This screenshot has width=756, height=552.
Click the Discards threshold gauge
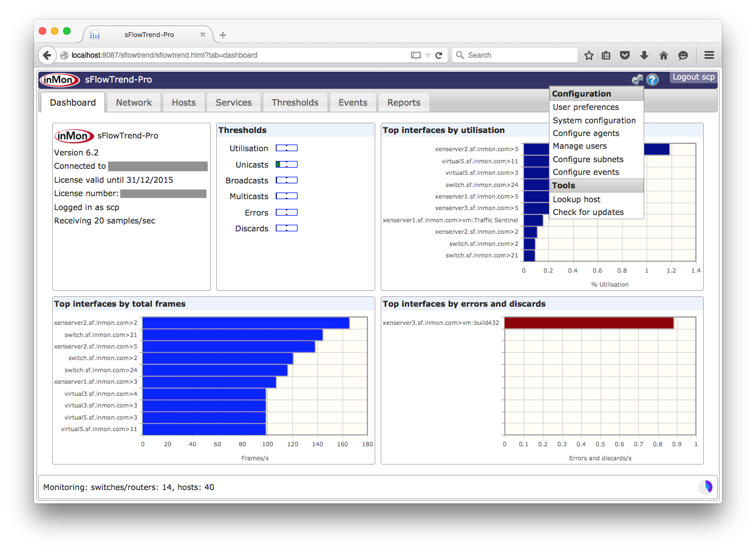pyautogui.click(x=287, y=228)
